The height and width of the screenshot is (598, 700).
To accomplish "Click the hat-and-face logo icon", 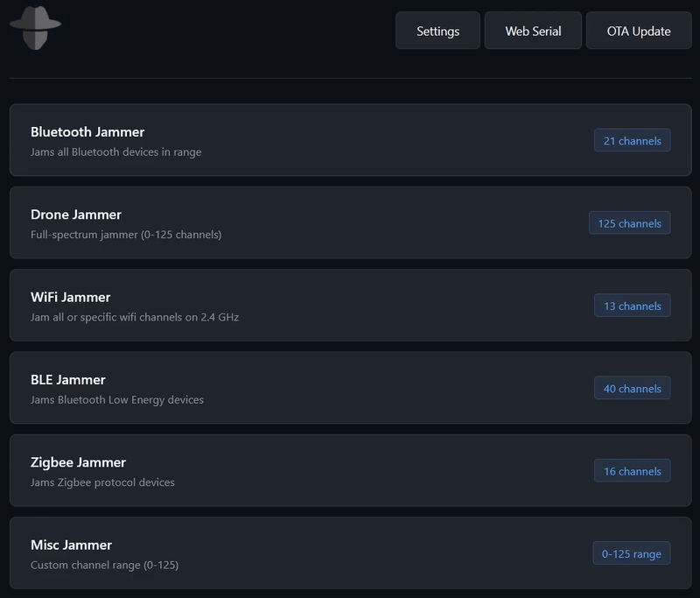I will click(35, 27).
